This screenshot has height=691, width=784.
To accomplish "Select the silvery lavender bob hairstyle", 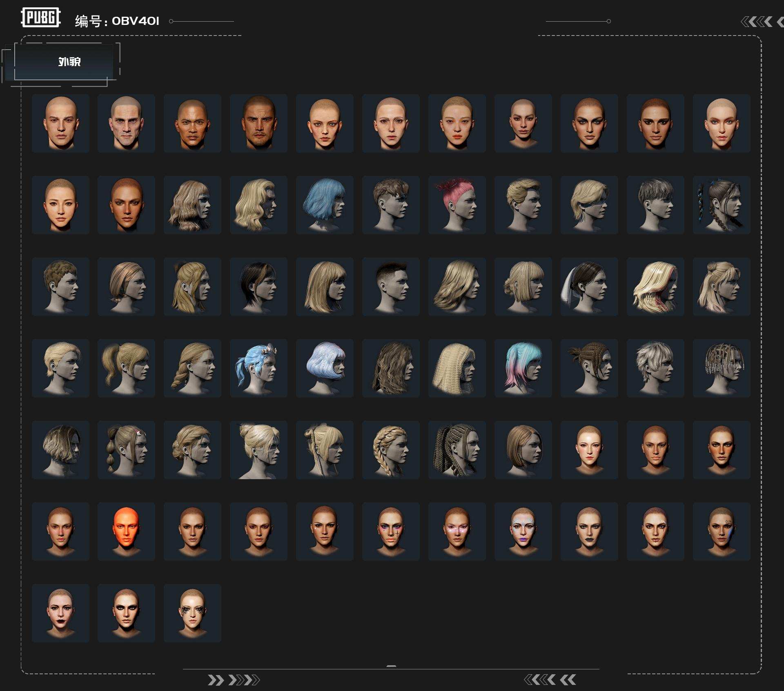I will [325, 368].
